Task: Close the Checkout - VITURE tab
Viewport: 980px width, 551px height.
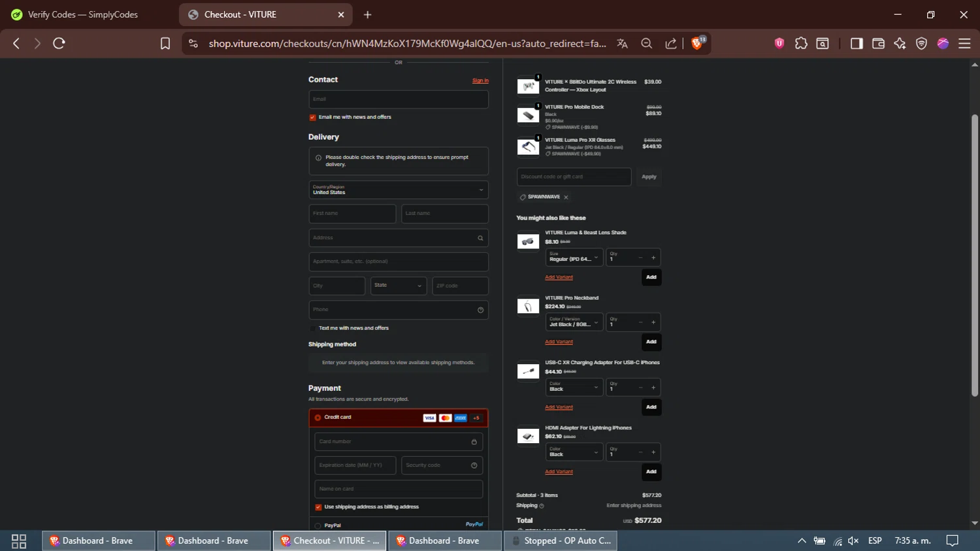Action: [340, 14]
